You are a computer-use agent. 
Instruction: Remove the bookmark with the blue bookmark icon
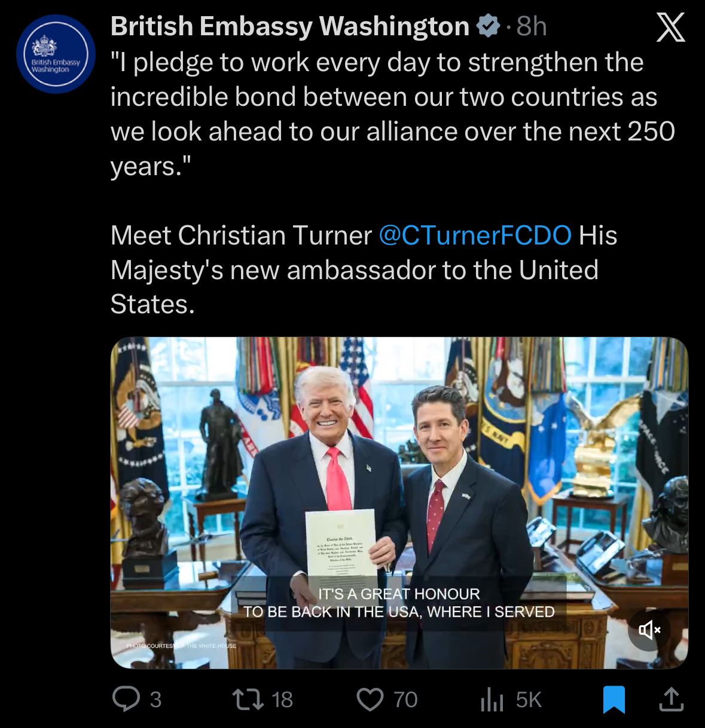click(614, 699)
